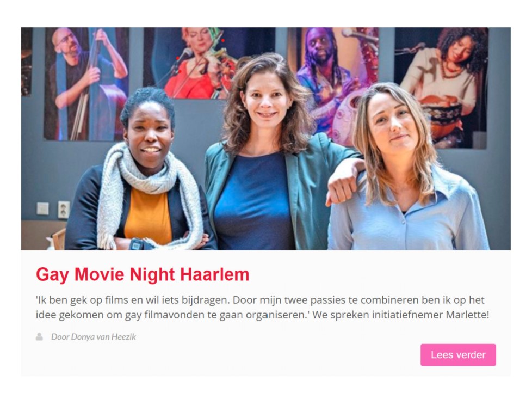Click the pink Lees verder button
This screenshot has height=393, width=532.
tap(458, 355)
